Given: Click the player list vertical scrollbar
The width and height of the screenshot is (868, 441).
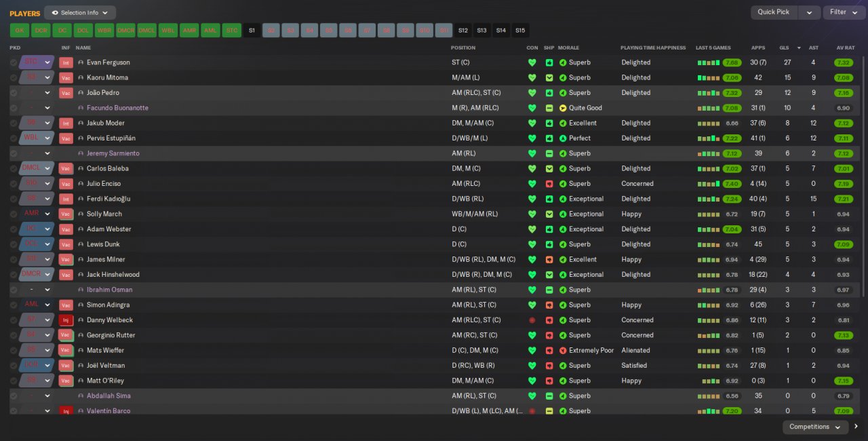Looking at the screenshot, I should [x=863, y=176].
